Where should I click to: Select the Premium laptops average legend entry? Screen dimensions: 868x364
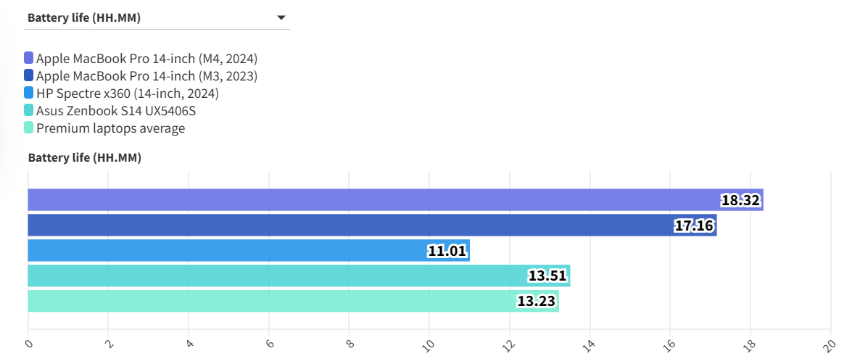tap(110, 128)
